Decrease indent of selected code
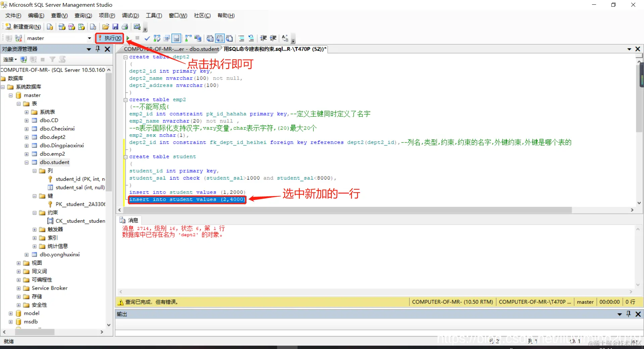 pyautogui.click(x=263, y=38)
